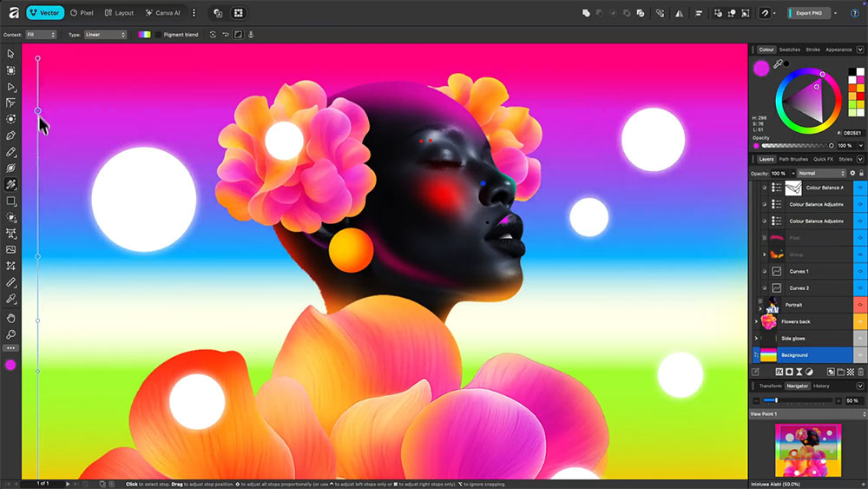Expand the Side glows layer
Viewport: 868px width, 489px height.
click(x=756, y=339)
